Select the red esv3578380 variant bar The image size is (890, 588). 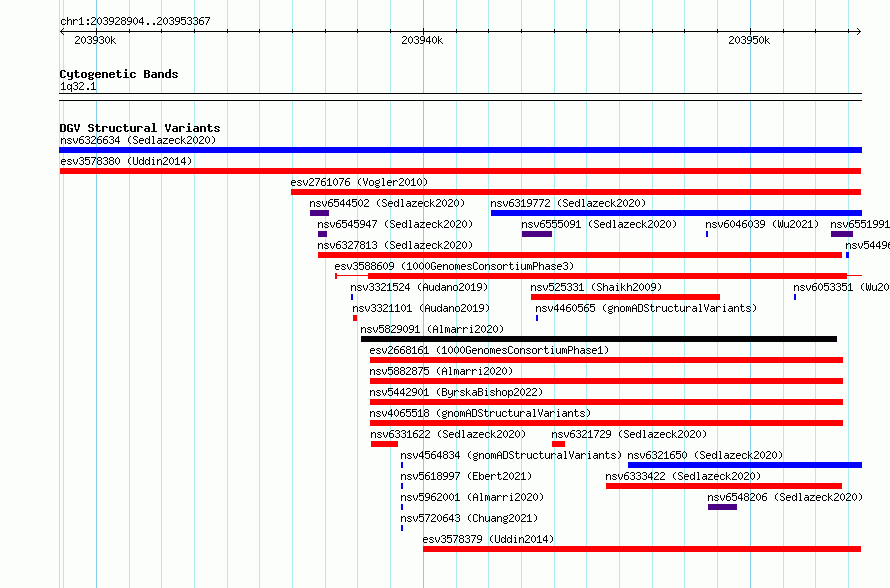coord(460,171)
